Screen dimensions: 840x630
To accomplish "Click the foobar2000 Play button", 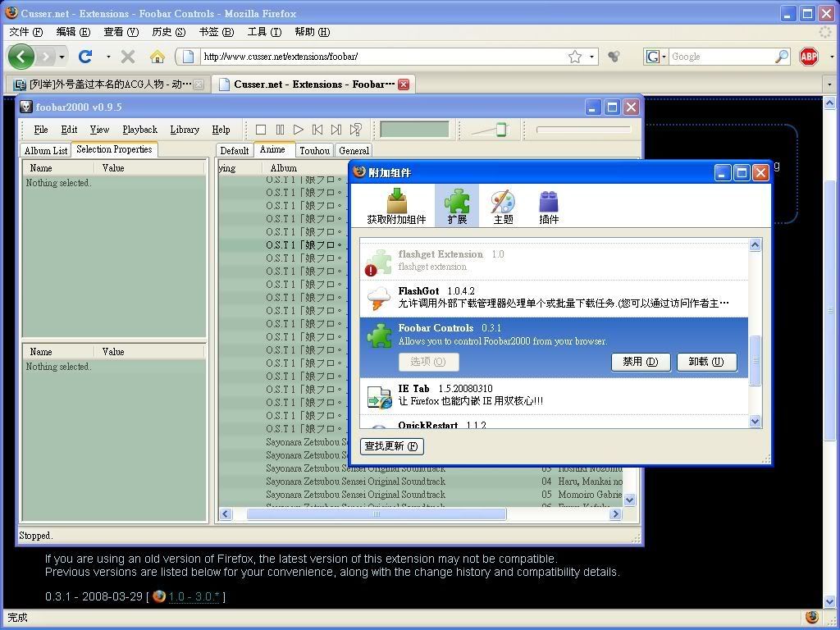I will tap(299, 130).
